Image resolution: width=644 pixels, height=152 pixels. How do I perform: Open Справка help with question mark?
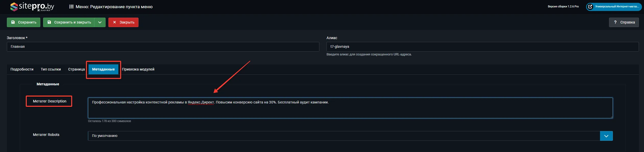[x=624, y=22]
